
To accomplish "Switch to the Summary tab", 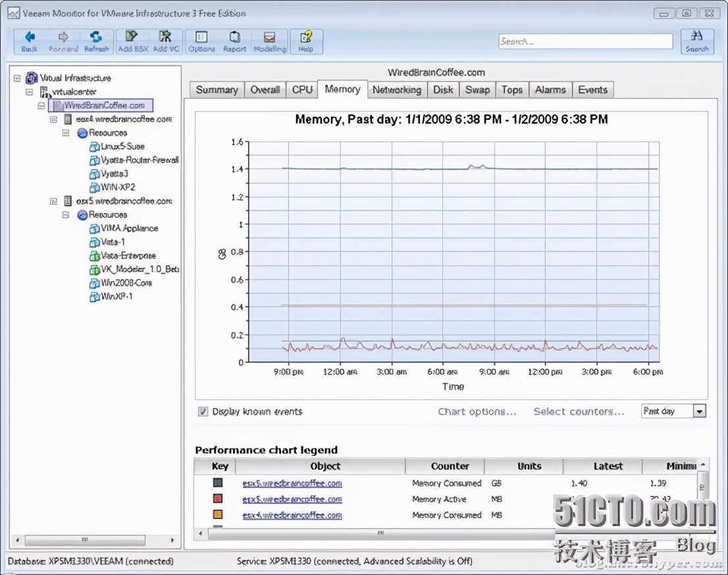I will (x=217, y=89).
